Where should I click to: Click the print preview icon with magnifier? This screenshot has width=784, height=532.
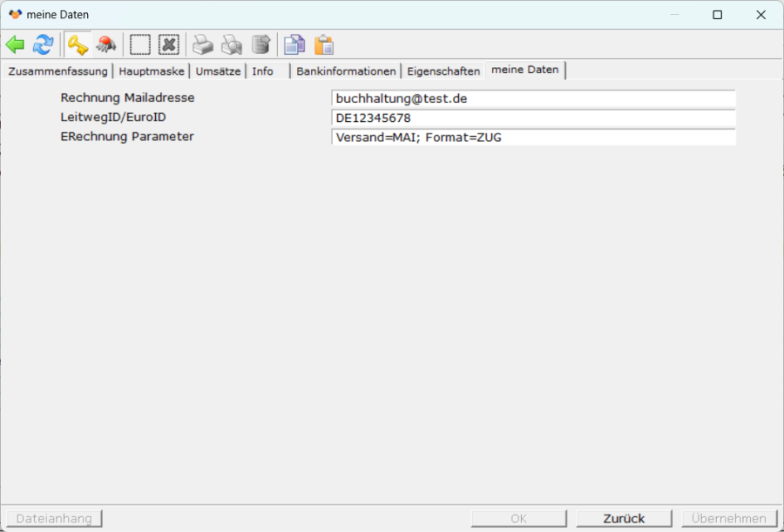tap(232, 44)
